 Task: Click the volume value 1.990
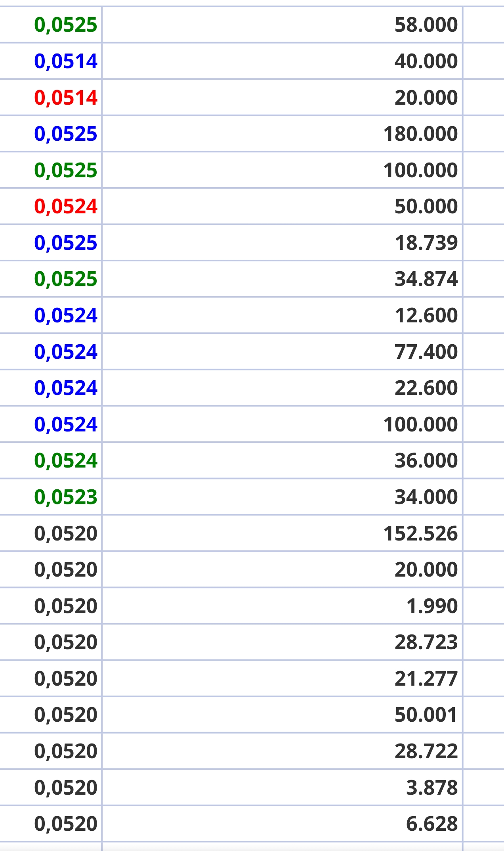[x=432, y=606]
